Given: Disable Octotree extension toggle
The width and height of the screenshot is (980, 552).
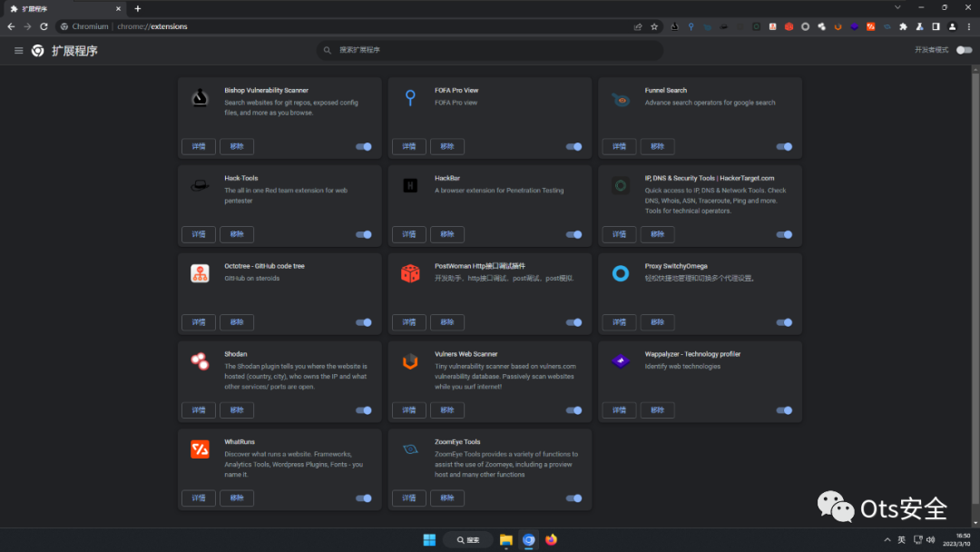Looking at the screenshot, I should pos(364,322).
